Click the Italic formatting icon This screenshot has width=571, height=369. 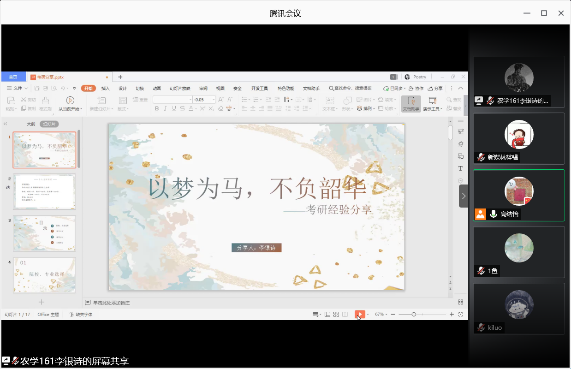pyautogui.click(x=165, y=109)
